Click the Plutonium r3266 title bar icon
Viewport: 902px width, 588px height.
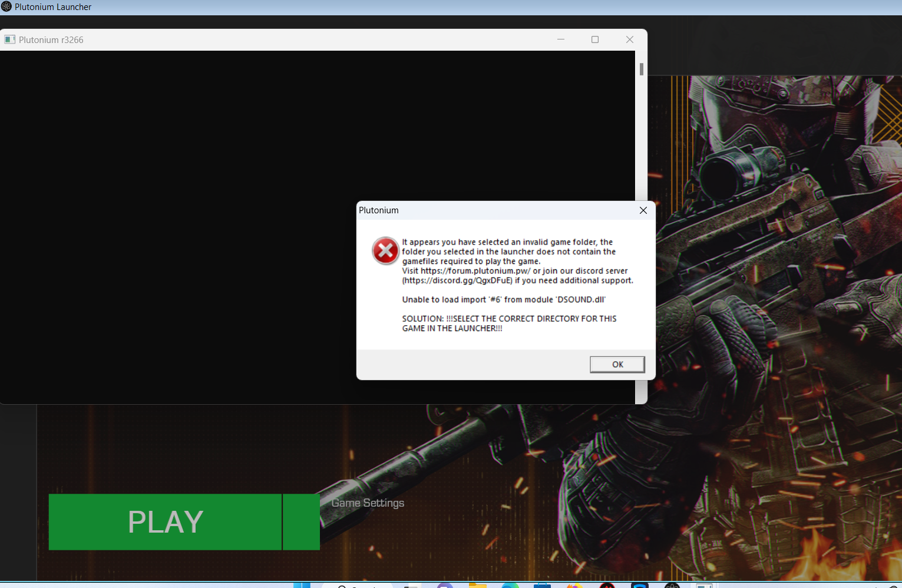click(9, 39)
